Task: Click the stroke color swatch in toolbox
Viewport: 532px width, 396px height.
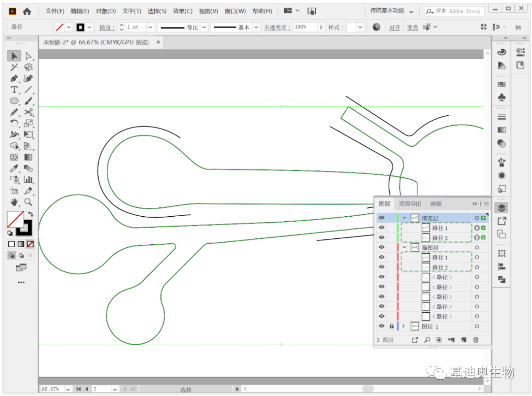Action: 25,228
